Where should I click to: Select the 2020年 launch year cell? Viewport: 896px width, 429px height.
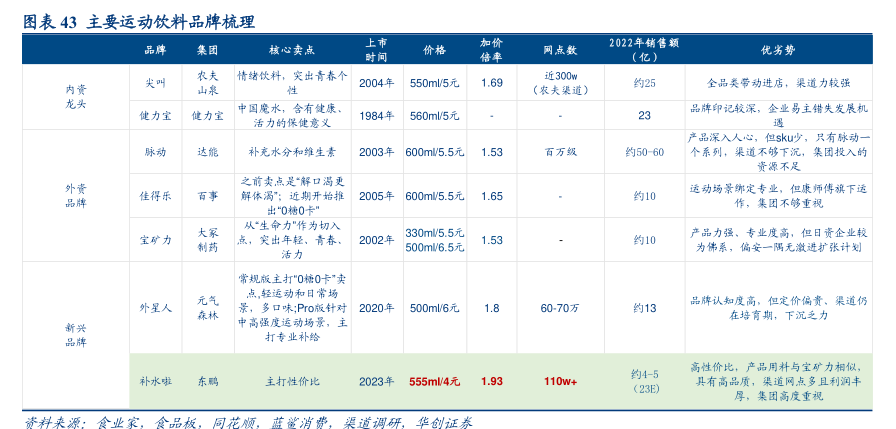pos(377,308)
